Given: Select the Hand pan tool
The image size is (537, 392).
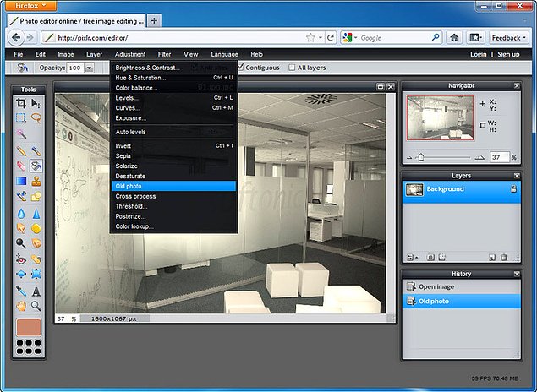Looking at the screenshot, I should point(21,306).
